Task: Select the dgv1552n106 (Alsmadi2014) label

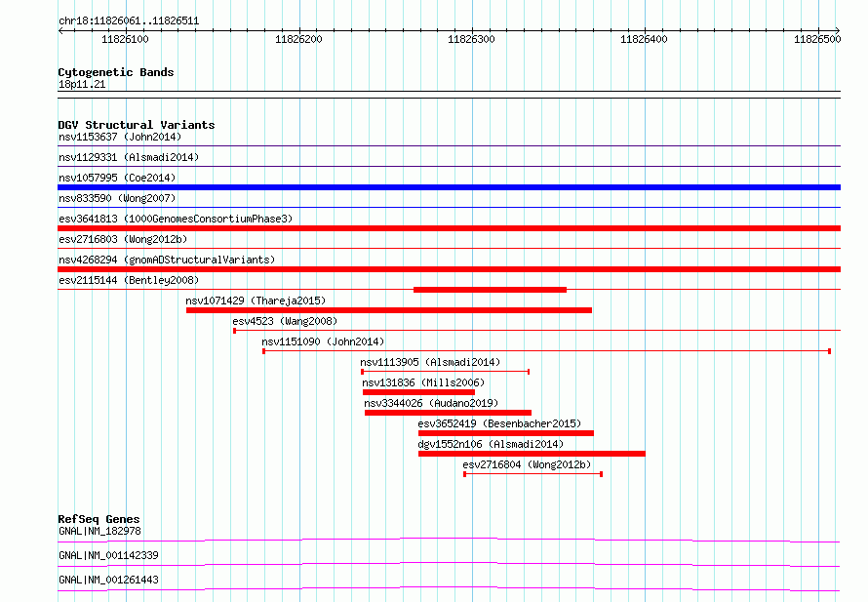Action: (x=491, y=444)
